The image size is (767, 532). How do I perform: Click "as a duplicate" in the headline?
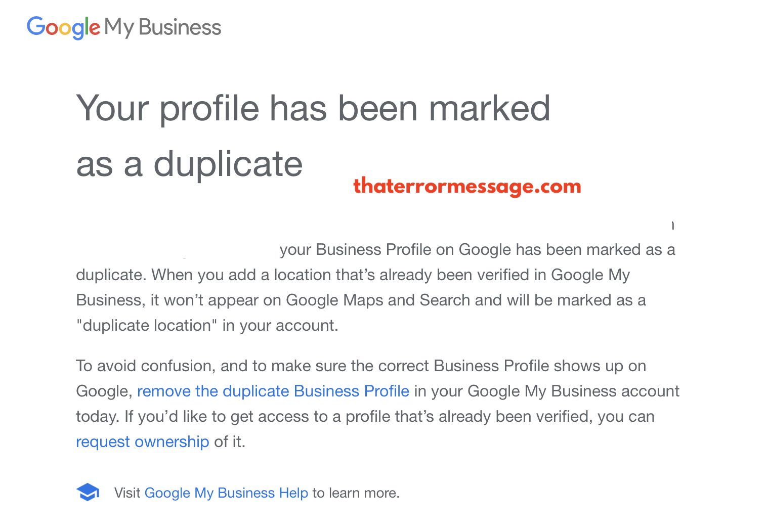(189, 164)
